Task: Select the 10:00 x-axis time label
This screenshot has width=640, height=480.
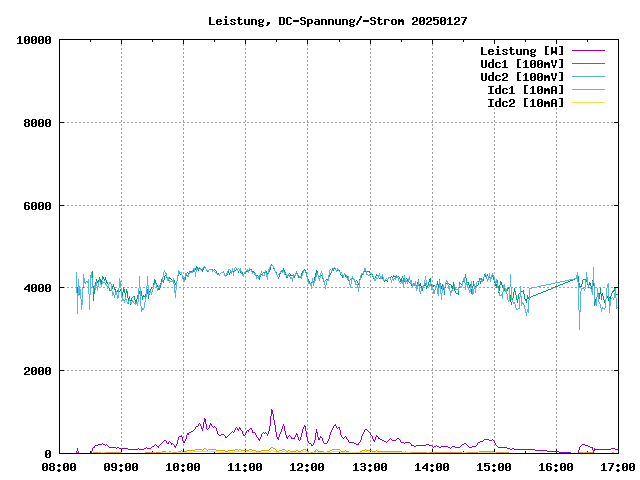Action: click(x=183, y=467)
